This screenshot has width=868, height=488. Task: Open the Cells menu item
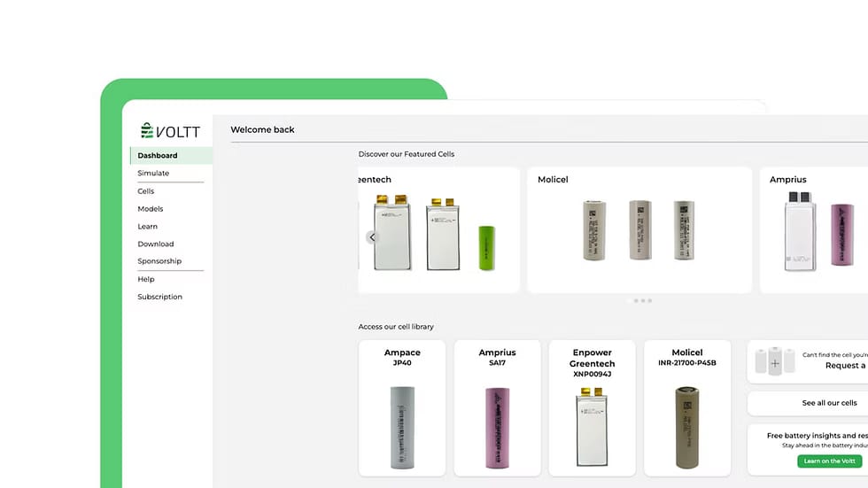[x=146, y=191]
